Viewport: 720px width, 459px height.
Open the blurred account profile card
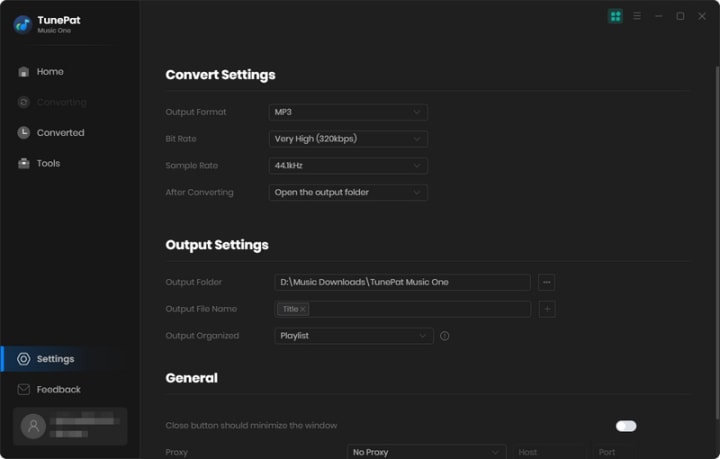[70, 426]
